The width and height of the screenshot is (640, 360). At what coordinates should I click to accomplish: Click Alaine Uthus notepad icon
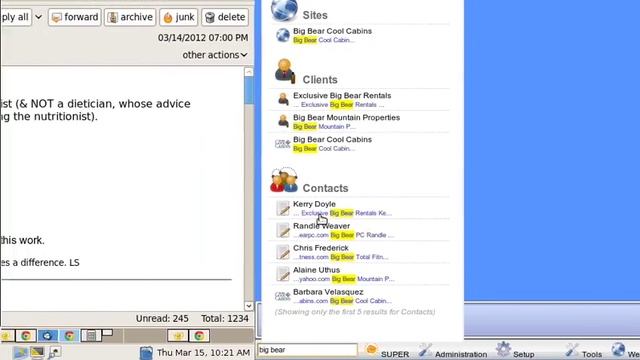[x=282, y=274]
